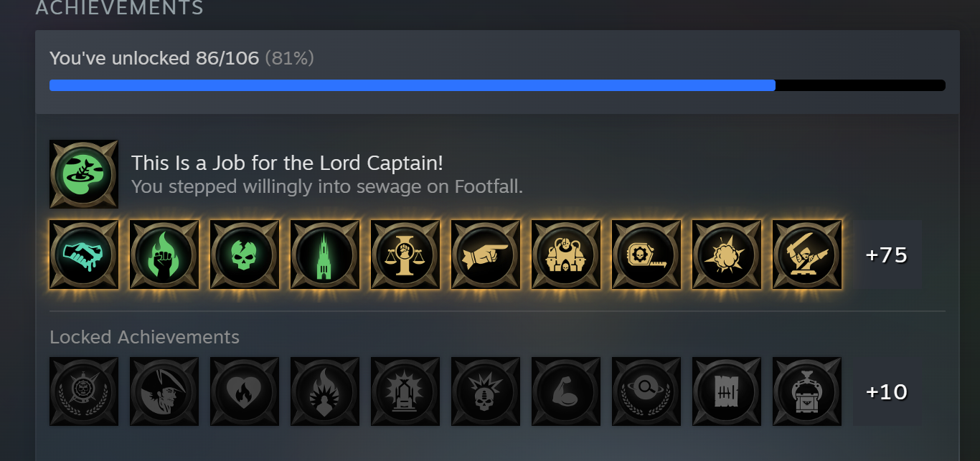
Task: Select the teal handshake achievement icon
Action: click(84, 255)
